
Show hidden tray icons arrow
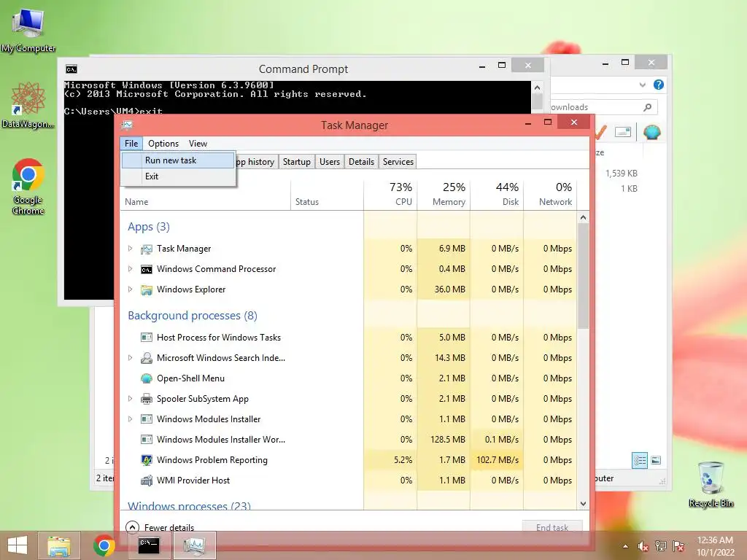point(625,547)
